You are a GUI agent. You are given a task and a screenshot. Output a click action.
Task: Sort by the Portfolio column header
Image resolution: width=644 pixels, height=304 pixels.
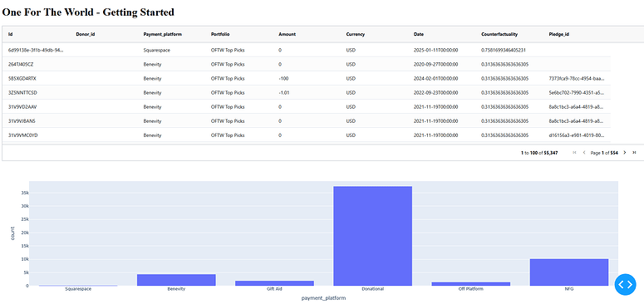[220, 34]
